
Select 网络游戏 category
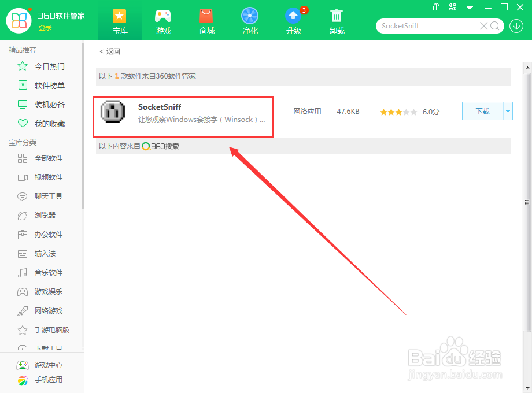(x=49, y=310)
